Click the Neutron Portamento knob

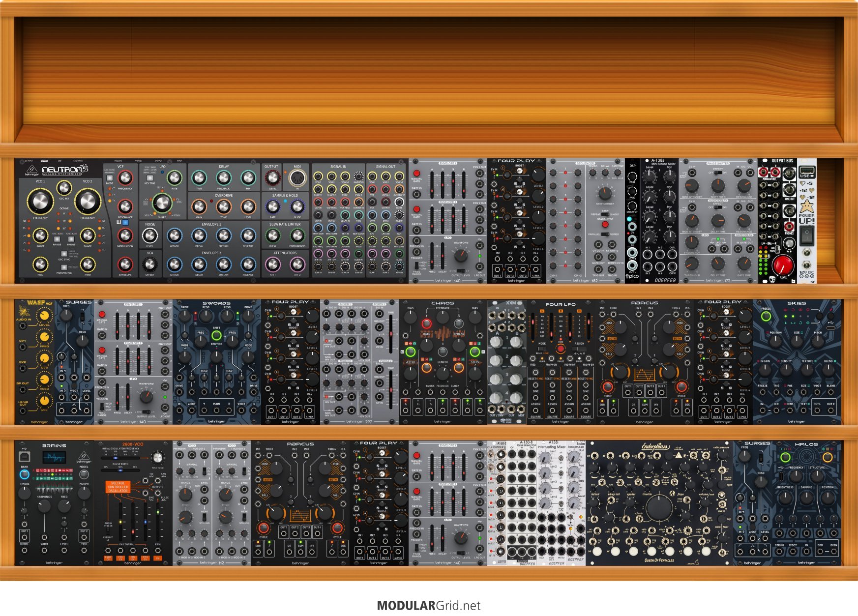tap(297, 236)
